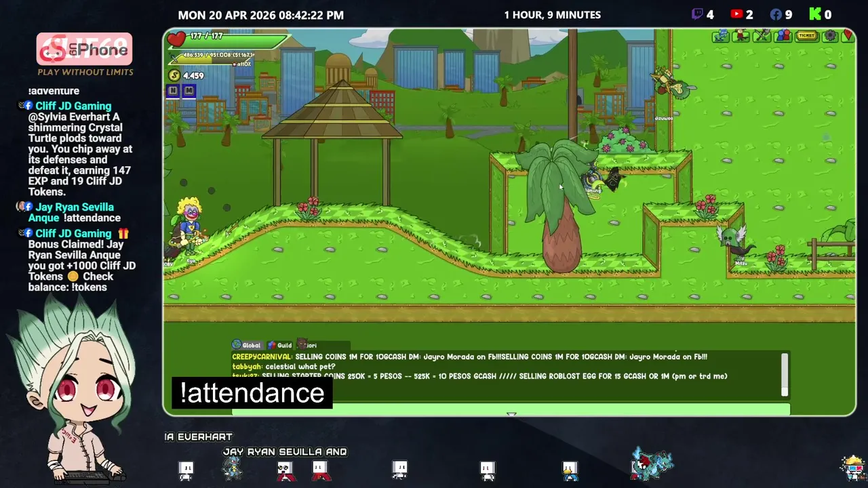
Task: Click CREEPYCARNIVAL username in game chat
Action: [262, 357]
